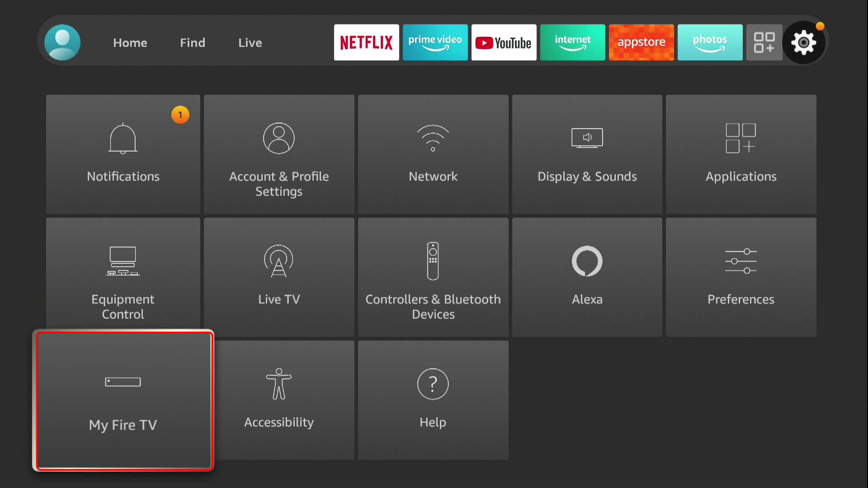Open Preferences settings
The height and width of the screenshot is (488, 868).
(x=741, y=277)
